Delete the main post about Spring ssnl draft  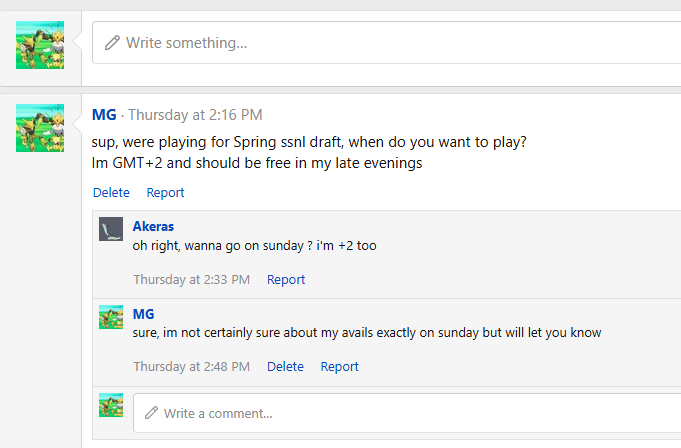[x=111, y=193]
